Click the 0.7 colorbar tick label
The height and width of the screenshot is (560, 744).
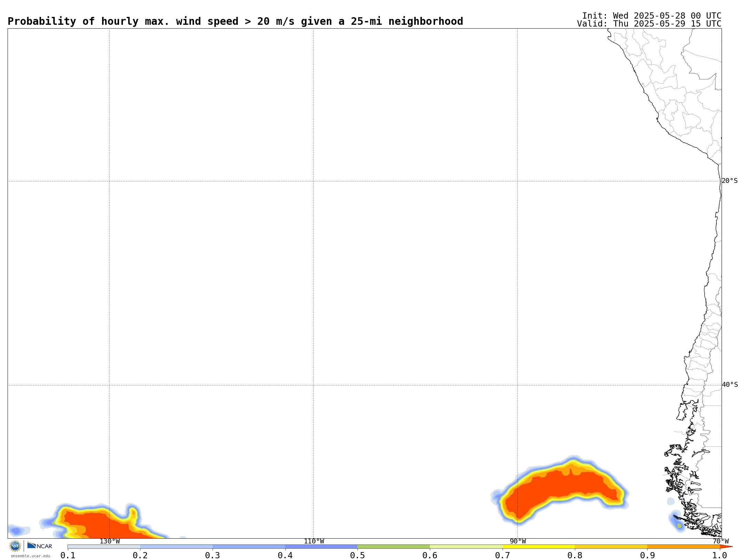pyautogui.click(x=503, y=555)
